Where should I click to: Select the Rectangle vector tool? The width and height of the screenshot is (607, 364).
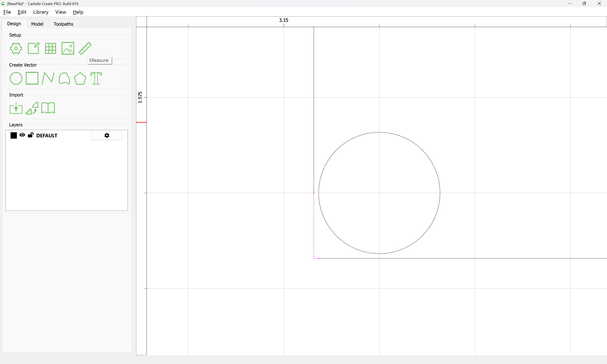click(32, 78)
